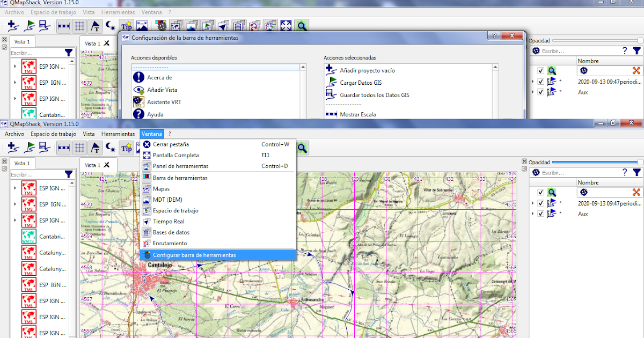The height and width of the screenshot is (338, 644).
Task: Open Tip of the day via the Tip icon
Action: [x=126, y=148]
